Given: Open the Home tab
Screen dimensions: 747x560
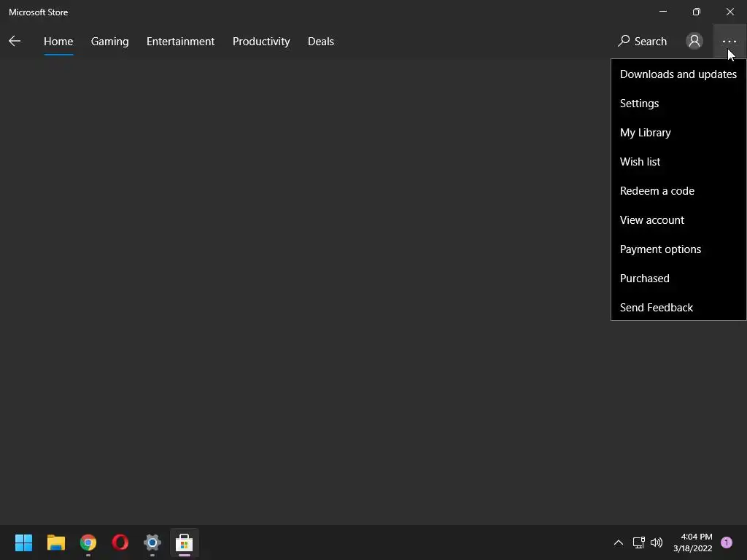Looking at the screenshot, I should point(58,42).
